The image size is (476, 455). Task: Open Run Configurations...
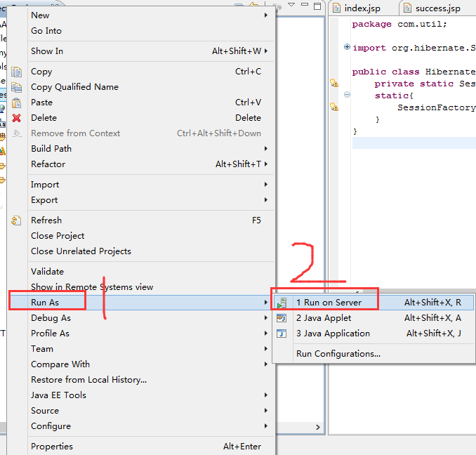(x=373, y=354)
